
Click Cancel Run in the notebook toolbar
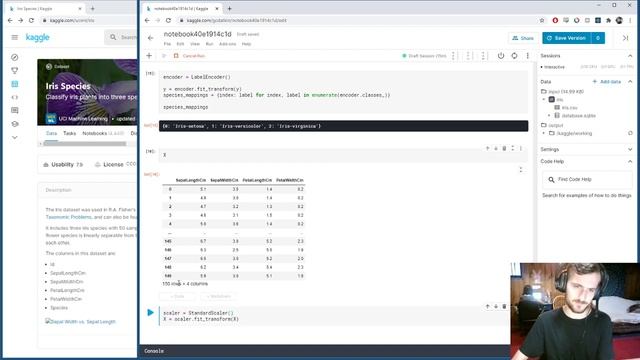point(189,56)
